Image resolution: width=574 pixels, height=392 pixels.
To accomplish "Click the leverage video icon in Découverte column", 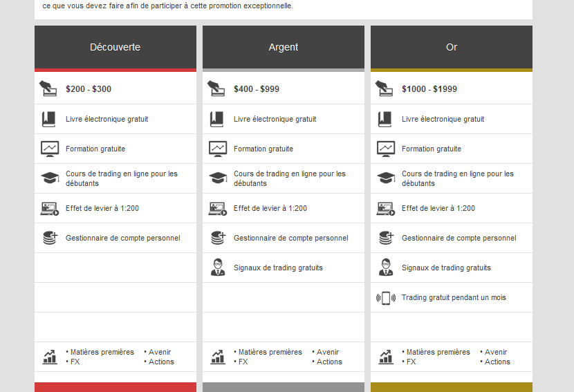I will pyautogui.click(x=49, y=209).
